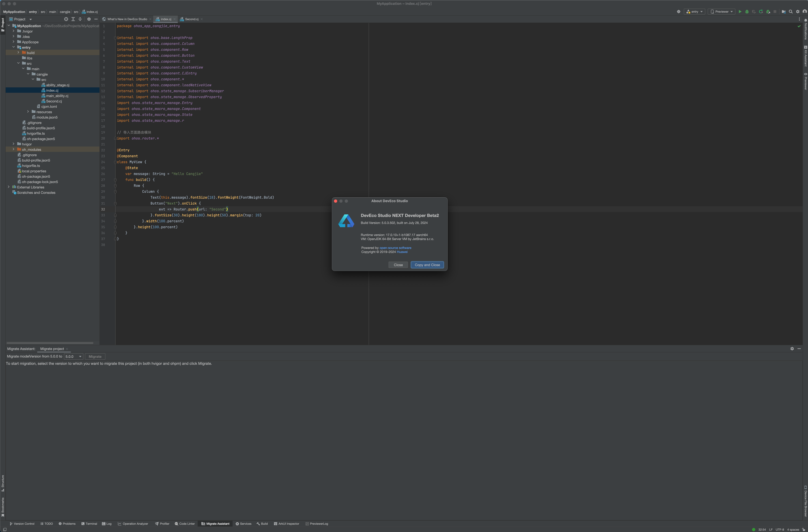Click fold toggle at func build line
808x532 pixels.
(x=115, y=180)
